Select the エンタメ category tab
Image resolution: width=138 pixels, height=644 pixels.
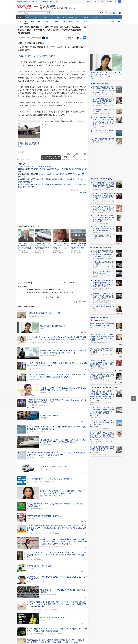point(47,21)
